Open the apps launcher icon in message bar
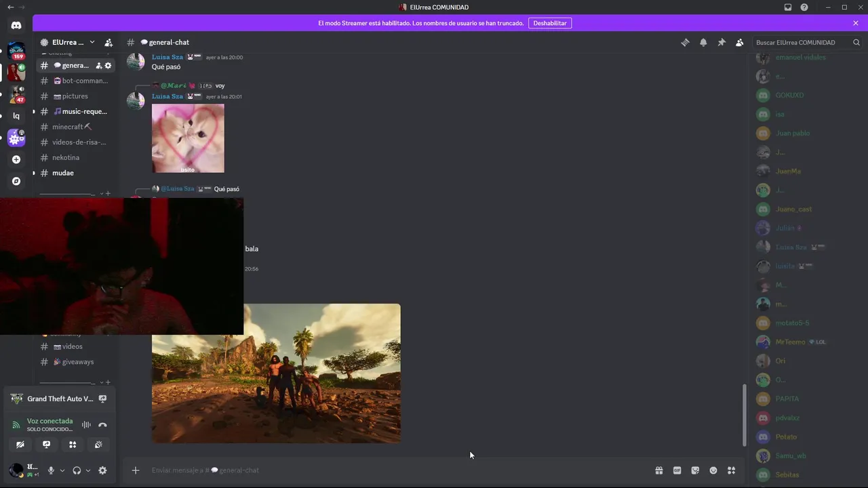 click(x=731, y=470)
